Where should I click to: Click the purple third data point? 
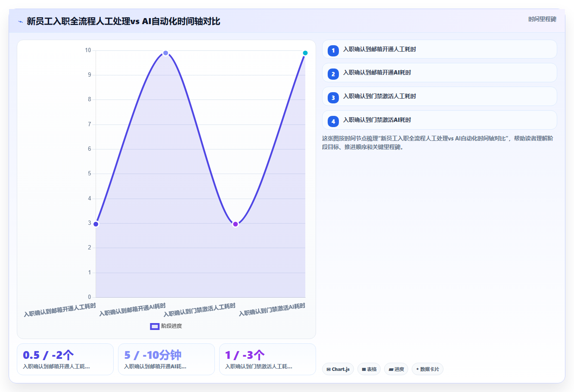[235, 224]
